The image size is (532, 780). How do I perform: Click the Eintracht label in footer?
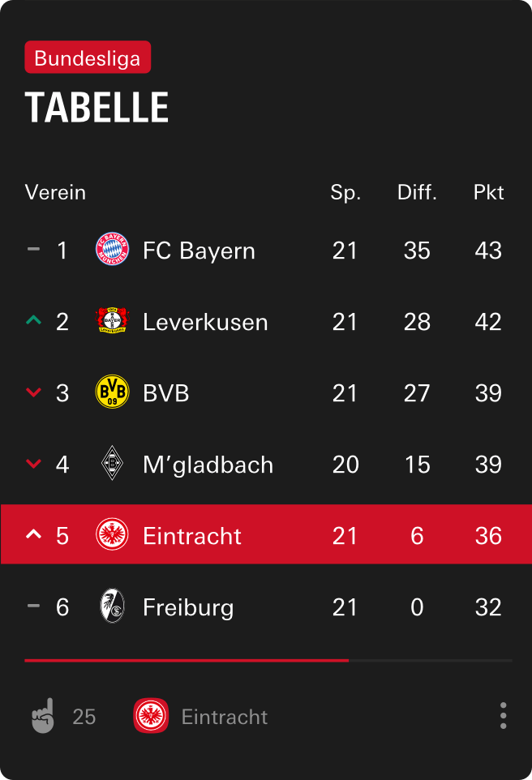(225, 717)
